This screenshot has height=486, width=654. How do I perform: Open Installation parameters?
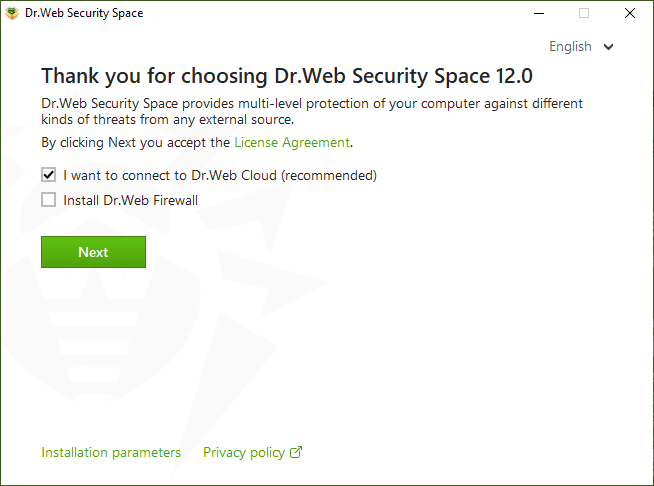point(111,452)
